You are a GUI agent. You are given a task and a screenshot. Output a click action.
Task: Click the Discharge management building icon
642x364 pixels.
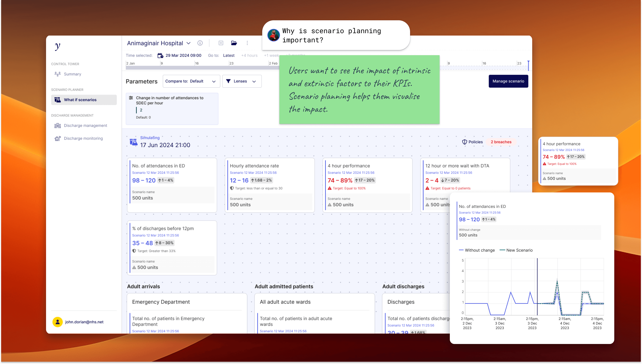point(57,126)
